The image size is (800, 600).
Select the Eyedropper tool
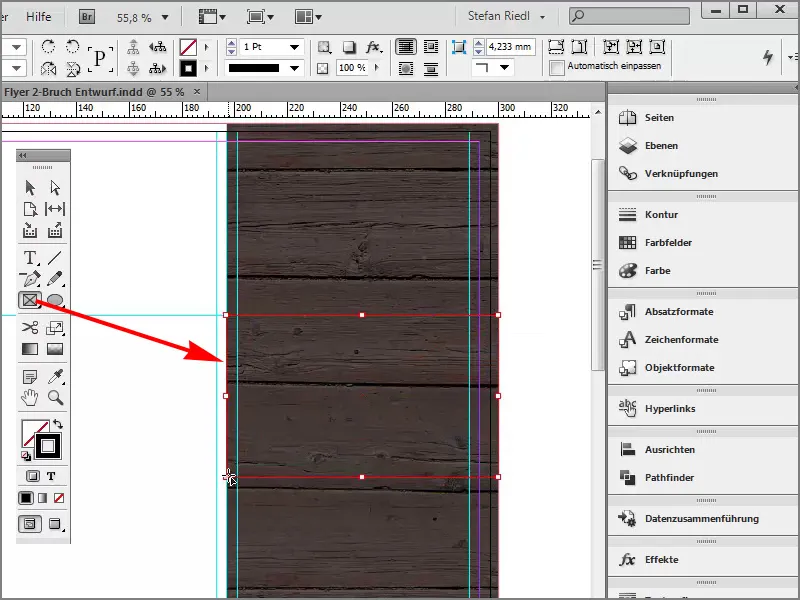pyautogui.click(x=55, y=377)
